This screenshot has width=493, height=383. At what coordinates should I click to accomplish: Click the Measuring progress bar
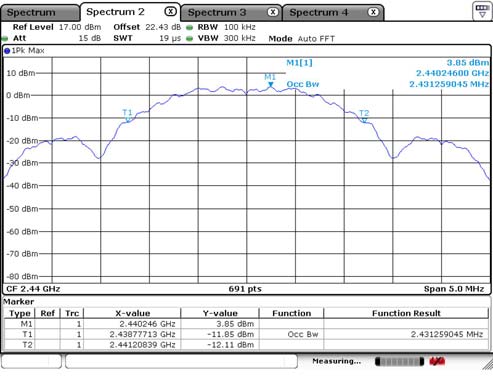399,361
